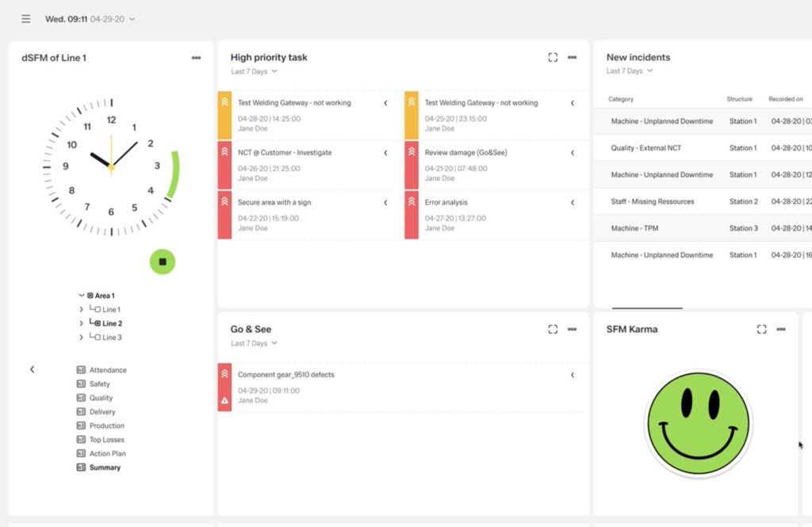Select Summary in the sidebar list
This screenshot has height=527, width=812.
coord(105,468)
